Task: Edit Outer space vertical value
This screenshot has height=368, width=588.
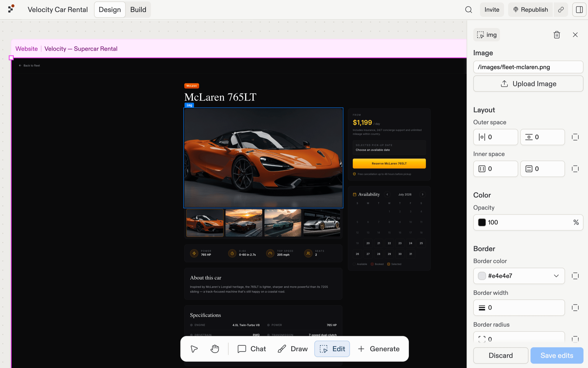Action: [x=542, y=137]
